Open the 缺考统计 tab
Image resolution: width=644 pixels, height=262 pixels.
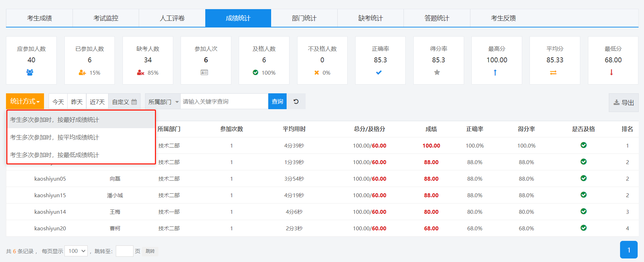tap(370, 18)
